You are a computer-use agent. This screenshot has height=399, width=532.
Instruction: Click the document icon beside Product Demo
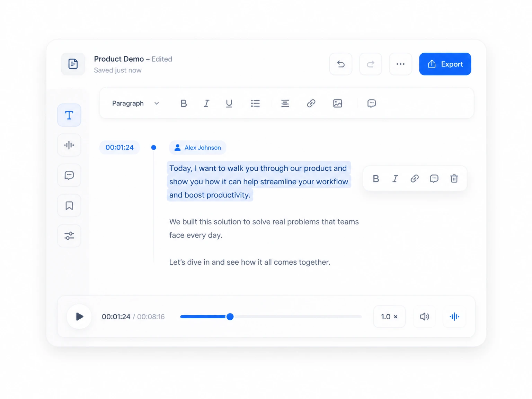click(73, 64)
